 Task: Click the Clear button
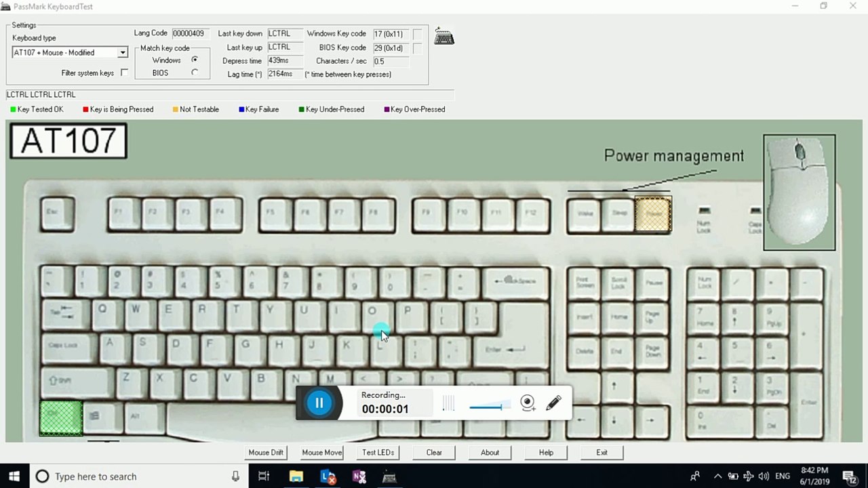tap(434, 452)
